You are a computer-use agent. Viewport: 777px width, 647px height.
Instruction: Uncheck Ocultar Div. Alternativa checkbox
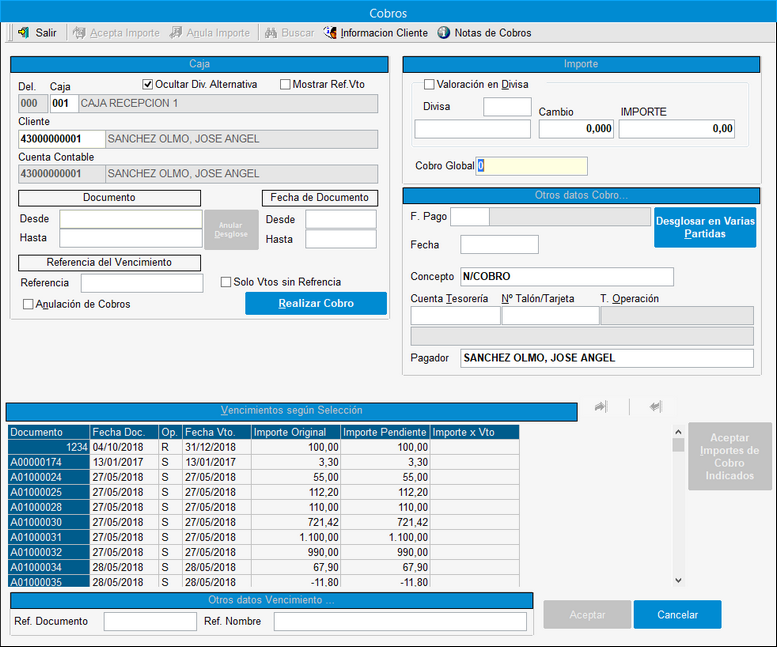pos(148,85)
